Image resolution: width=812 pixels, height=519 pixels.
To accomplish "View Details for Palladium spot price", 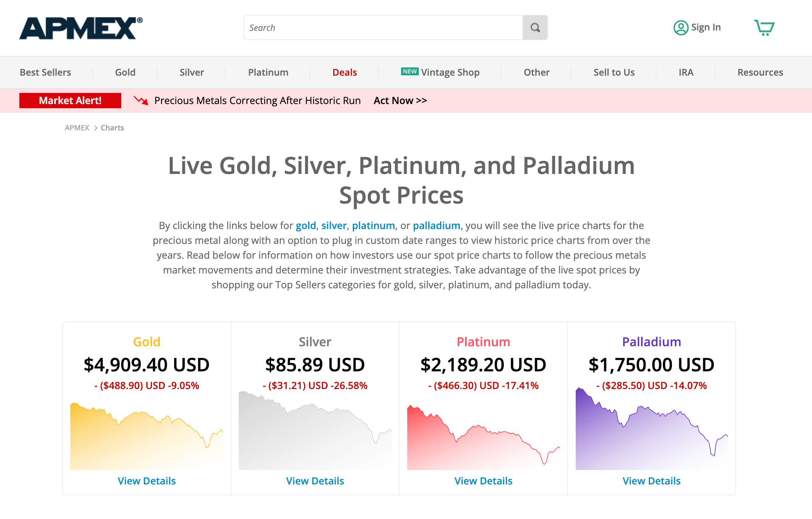I will click(x=651, y=481).
